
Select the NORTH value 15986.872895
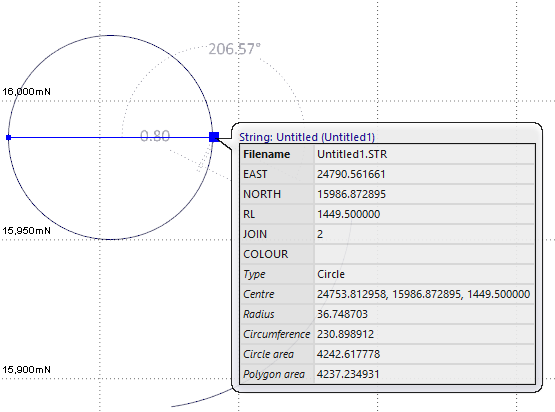point(351,194)
